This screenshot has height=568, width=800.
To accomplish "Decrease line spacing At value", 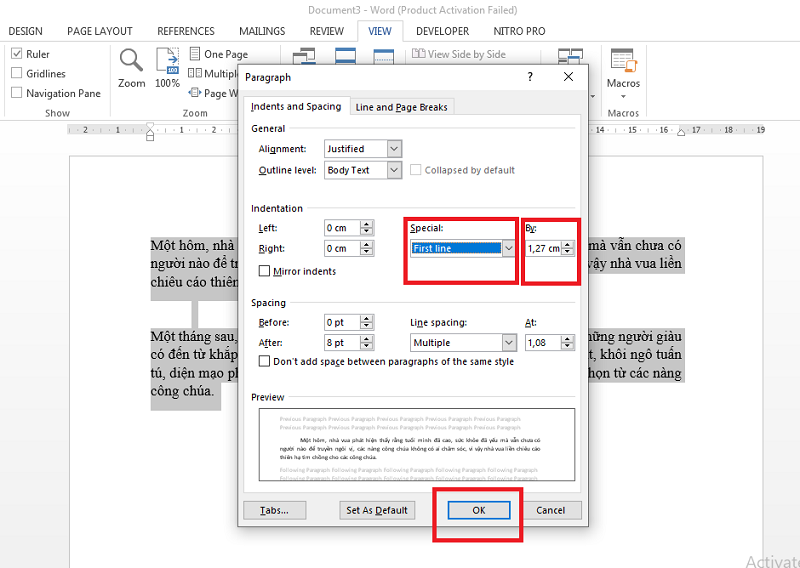I will coord(567,346).
